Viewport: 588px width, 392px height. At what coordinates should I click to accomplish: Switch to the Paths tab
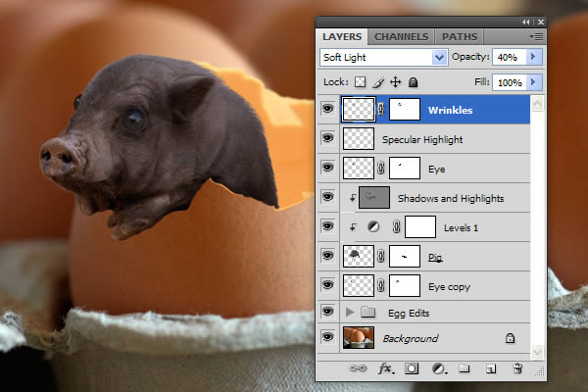[x=460, y=37]
